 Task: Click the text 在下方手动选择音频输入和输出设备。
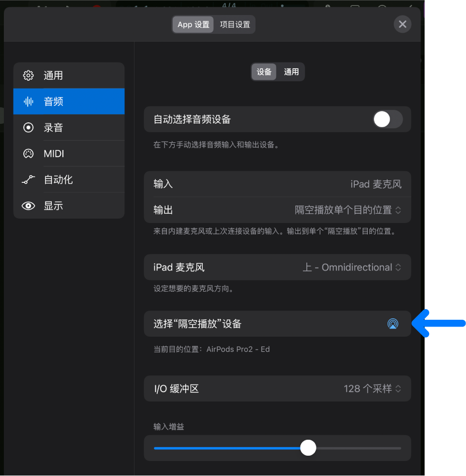pos(216,145)
